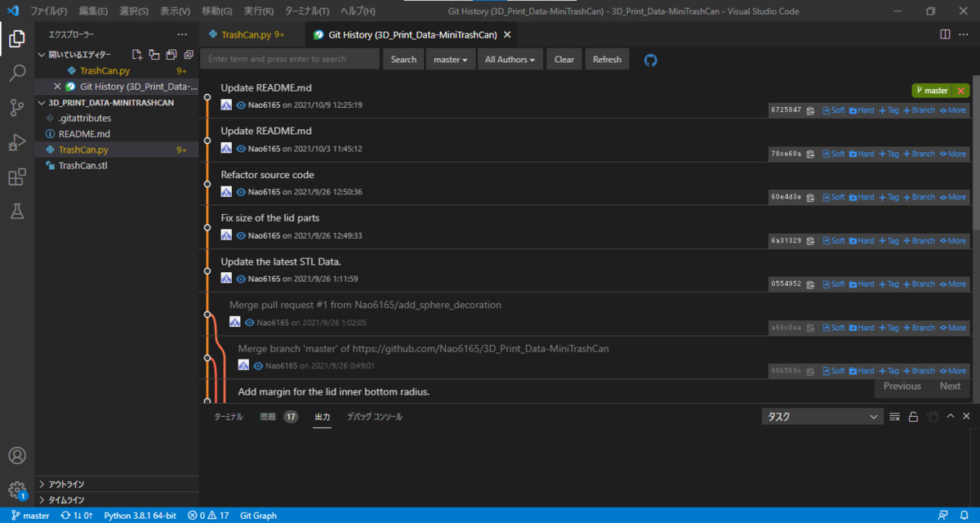
Task: Open the Explorer panel ellipsis menu
Action: click(x=181, y=35)
